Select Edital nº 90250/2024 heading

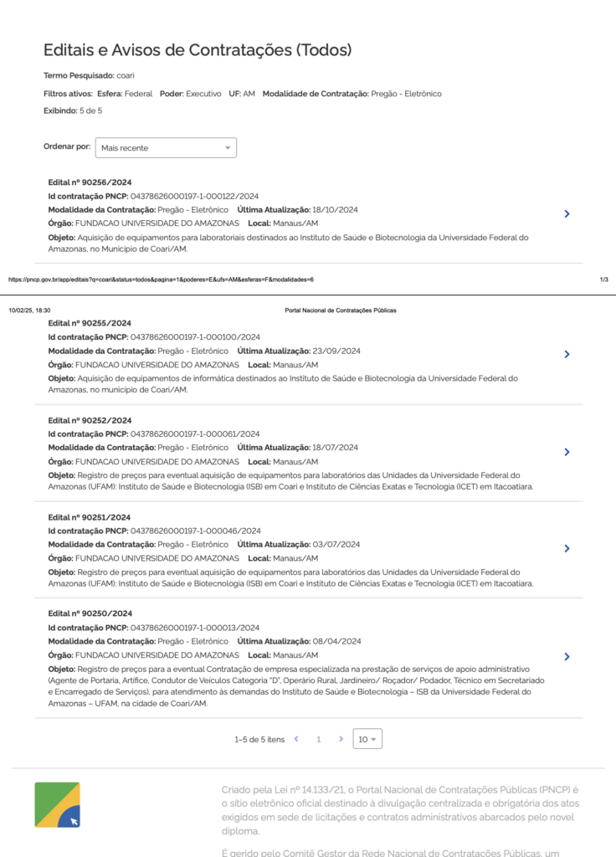[90, 613]
